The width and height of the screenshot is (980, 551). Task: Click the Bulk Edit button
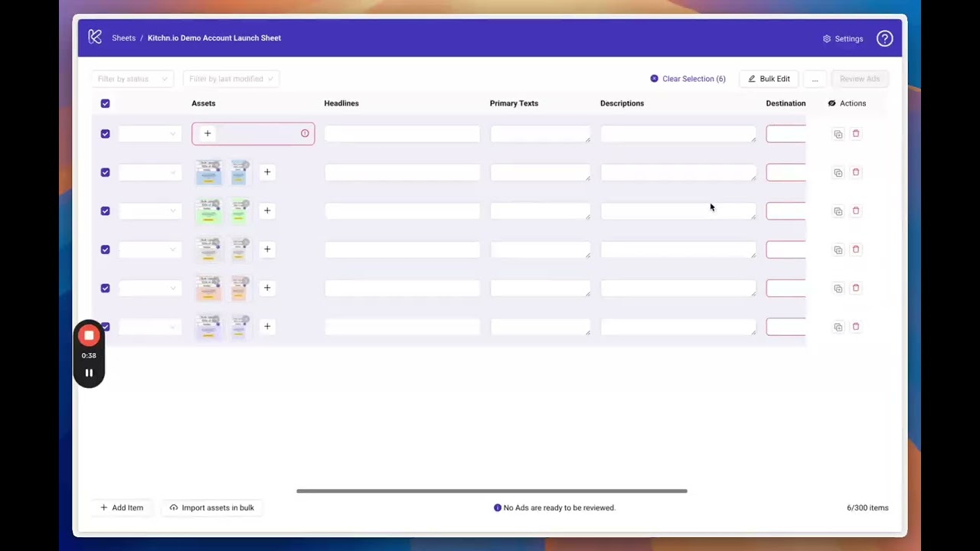tap(769, 79)
